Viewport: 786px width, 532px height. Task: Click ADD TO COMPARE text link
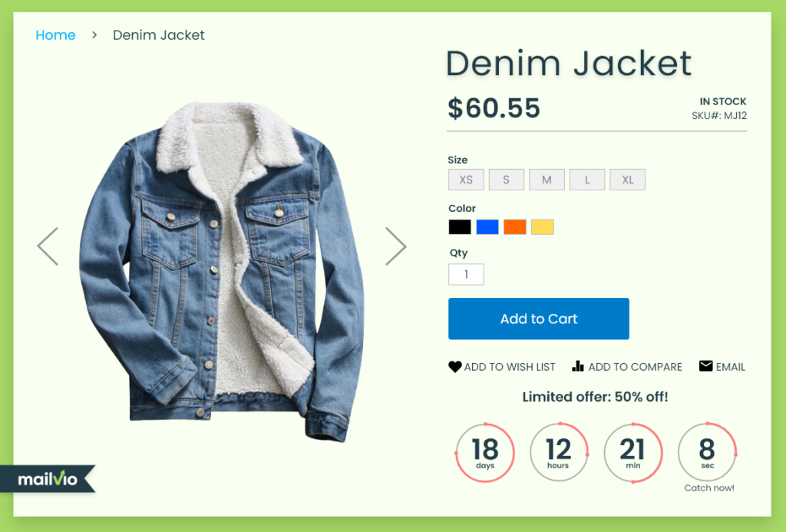[635, 367]
